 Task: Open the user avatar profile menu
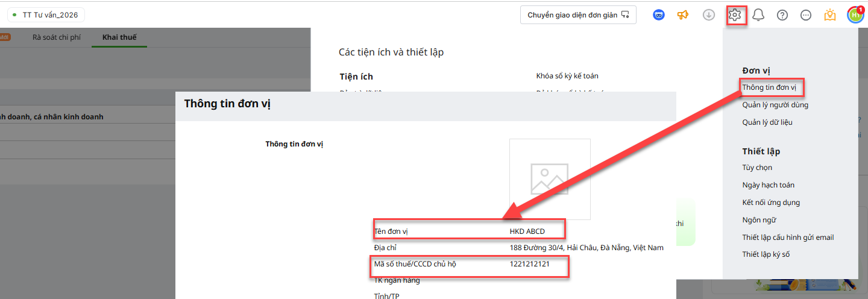click(x=855, y=15)
